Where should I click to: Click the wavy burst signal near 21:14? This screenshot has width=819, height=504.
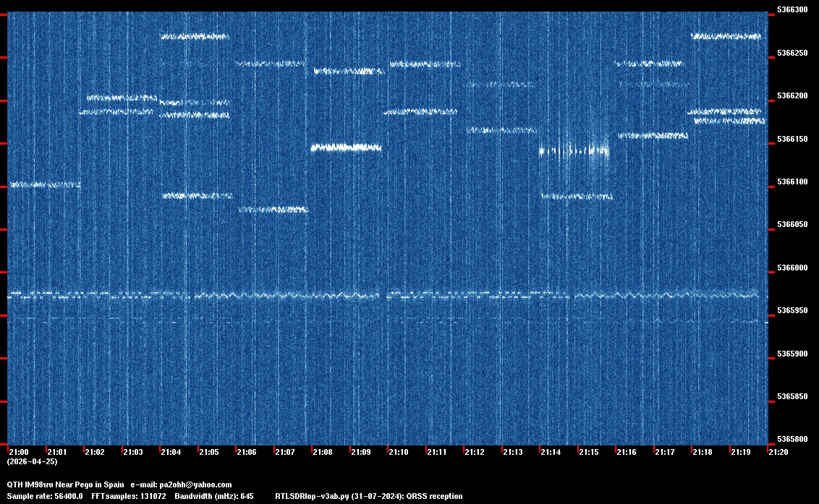(x=574, y=151)
